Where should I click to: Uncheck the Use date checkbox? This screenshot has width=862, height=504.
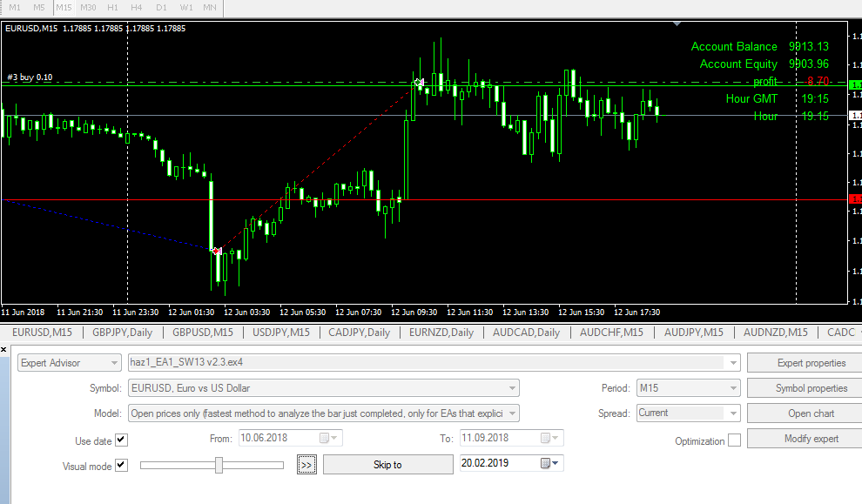pos(121,440)
